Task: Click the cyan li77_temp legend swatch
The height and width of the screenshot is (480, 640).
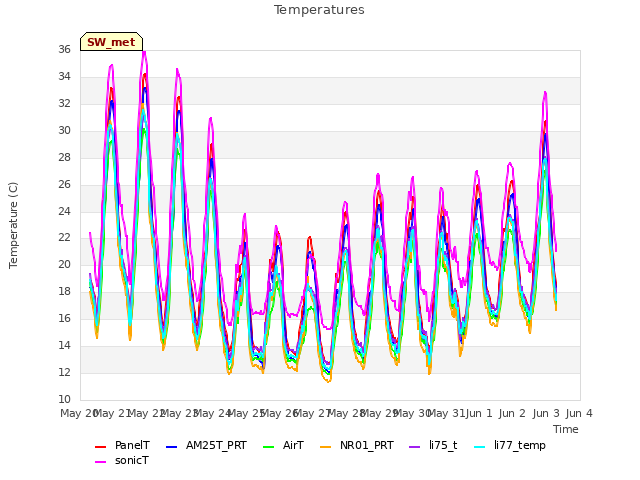Action: [480, 447]
